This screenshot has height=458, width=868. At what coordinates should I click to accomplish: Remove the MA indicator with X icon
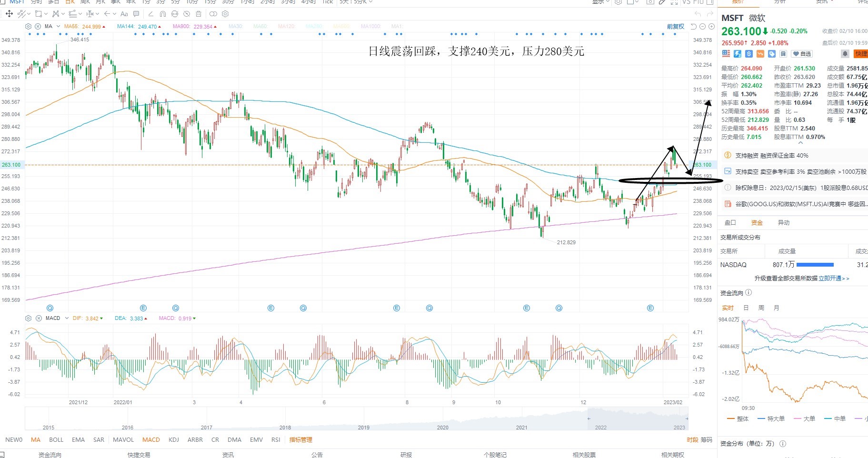[x=38, y=26]
